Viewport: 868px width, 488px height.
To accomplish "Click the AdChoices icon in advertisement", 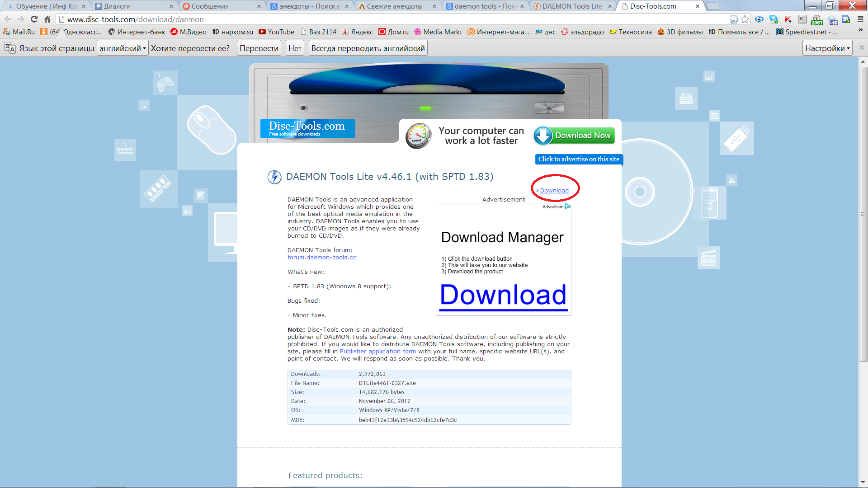I will pyautogui.click(x=568, y=206).
